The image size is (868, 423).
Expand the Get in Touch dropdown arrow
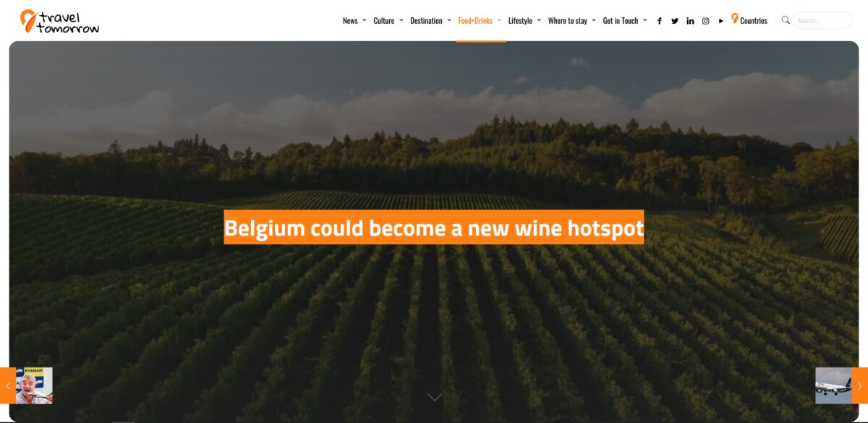tap(644, 20)
